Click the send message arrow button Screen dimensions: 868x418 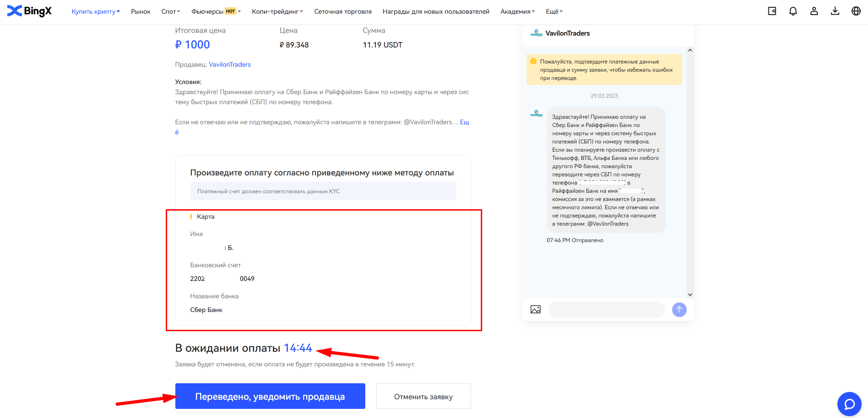coord(679,310)
